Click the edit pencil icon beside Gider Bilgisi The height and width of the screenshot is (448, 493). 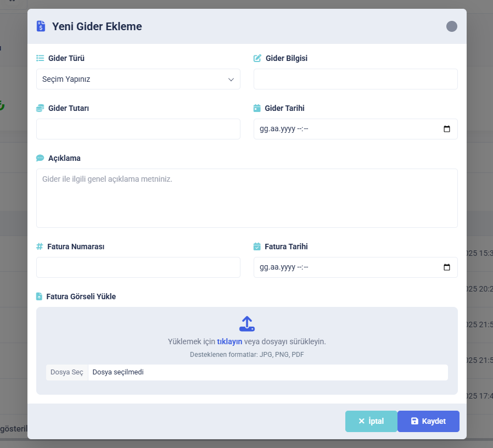pos(257,58)
